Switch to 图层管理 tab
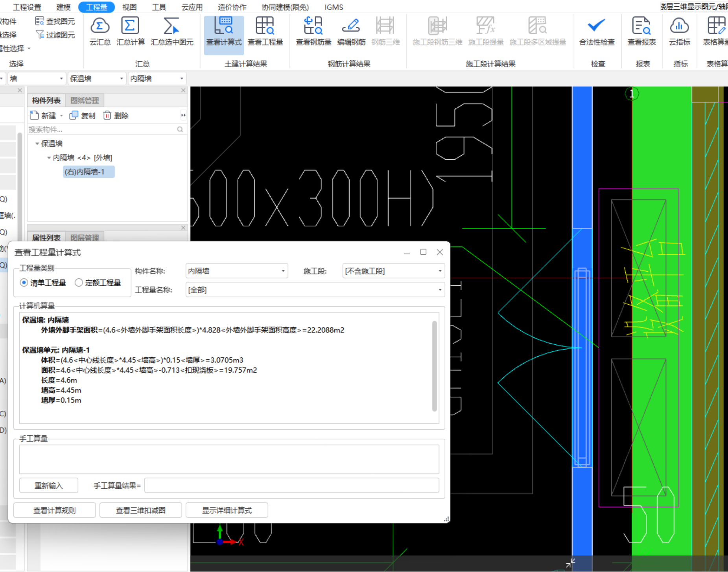This screenshot has height=572, width=728. coord(85,237)
